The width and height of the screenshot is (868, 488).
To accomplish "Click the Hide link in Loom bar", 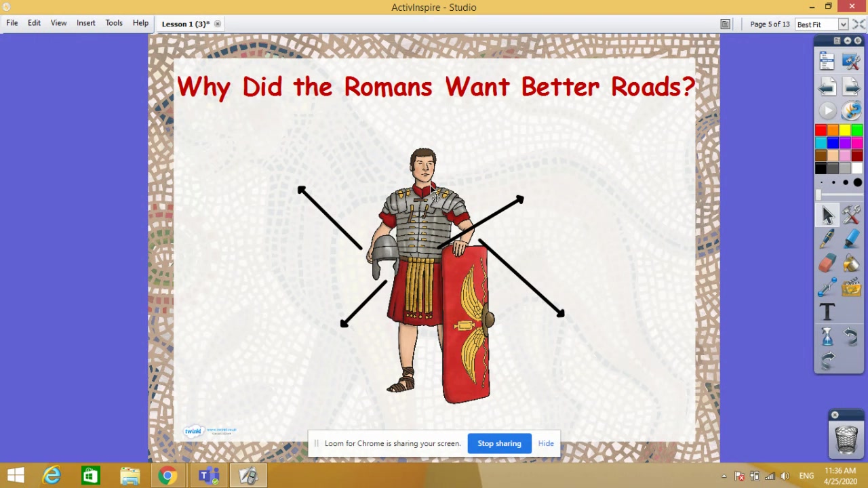I will point(546,443).
